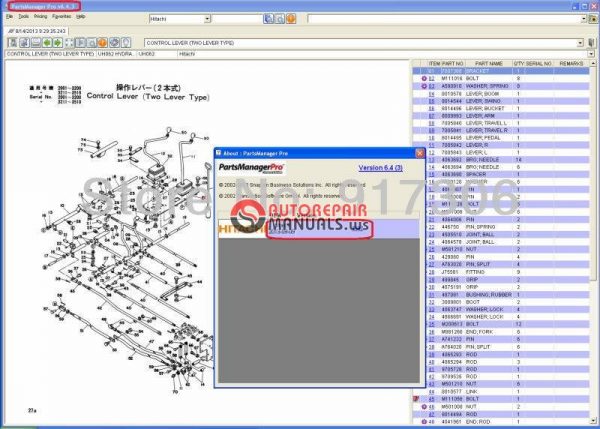
Task: Click the PART NO column header
Action: 452,63
